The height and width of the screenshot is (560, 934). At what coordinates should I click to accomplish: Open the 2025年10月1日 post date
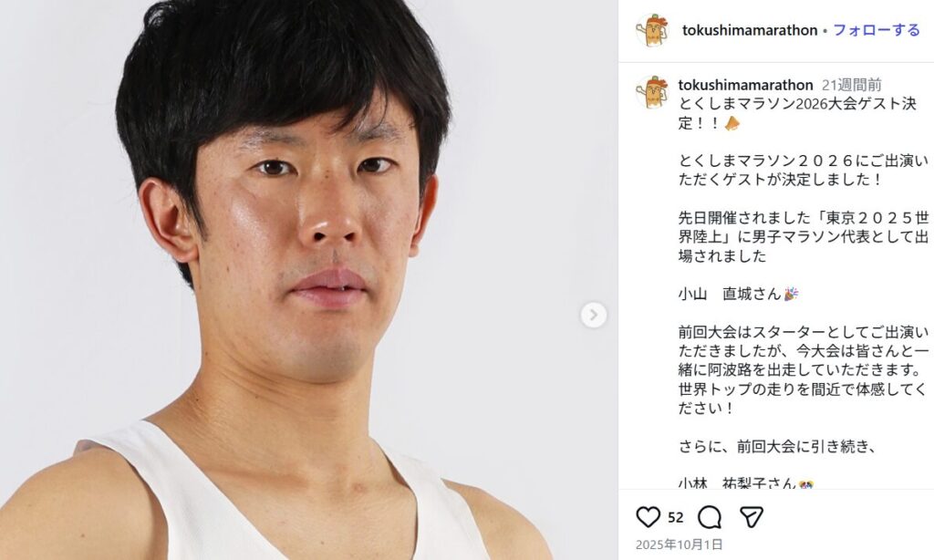click(x=679, y=544)
